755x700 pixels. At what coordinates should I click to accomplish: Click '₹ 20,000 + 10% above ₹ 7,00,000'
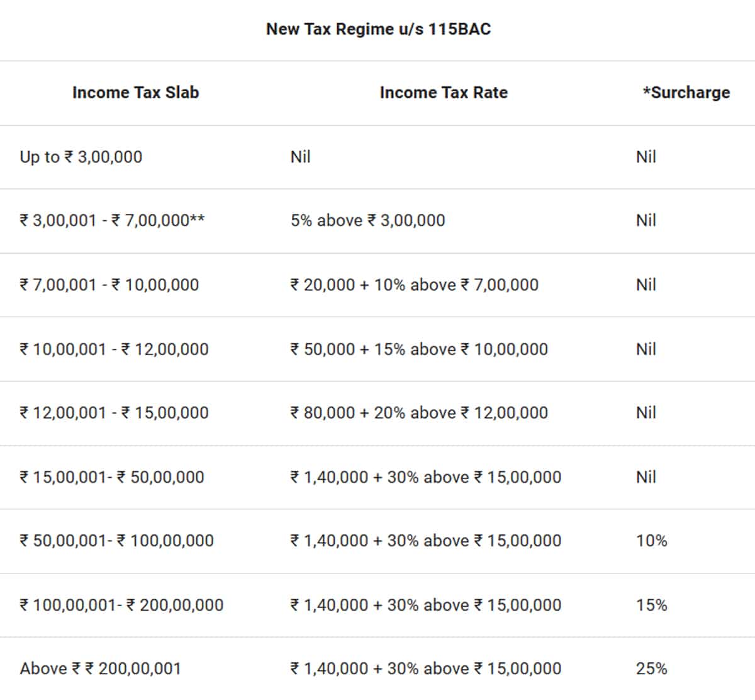414,285
